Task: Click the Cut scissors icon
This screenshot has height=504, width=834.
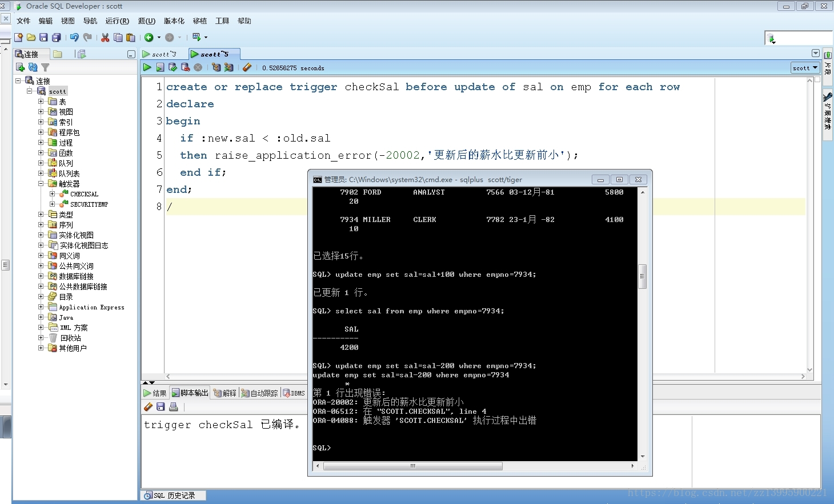Action: [105, 38]
